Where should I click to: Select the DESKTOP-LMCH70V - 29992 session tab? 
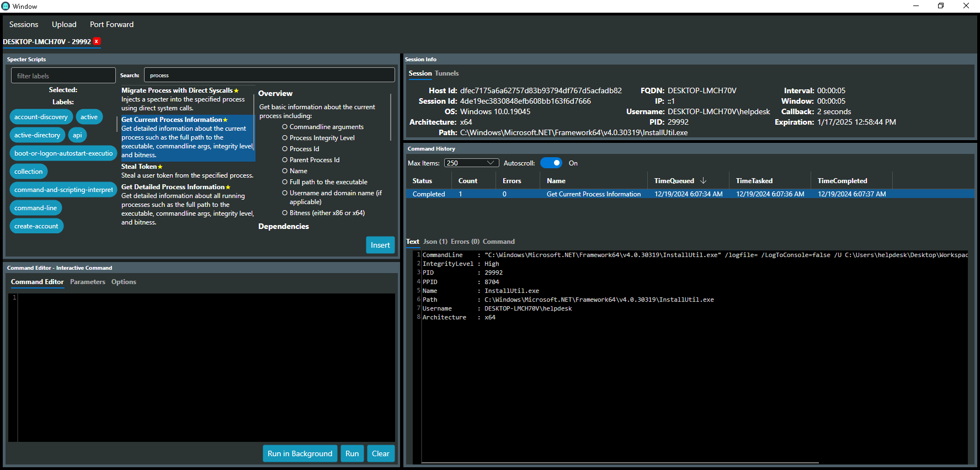pyautogui.click(x=47, y=41)
